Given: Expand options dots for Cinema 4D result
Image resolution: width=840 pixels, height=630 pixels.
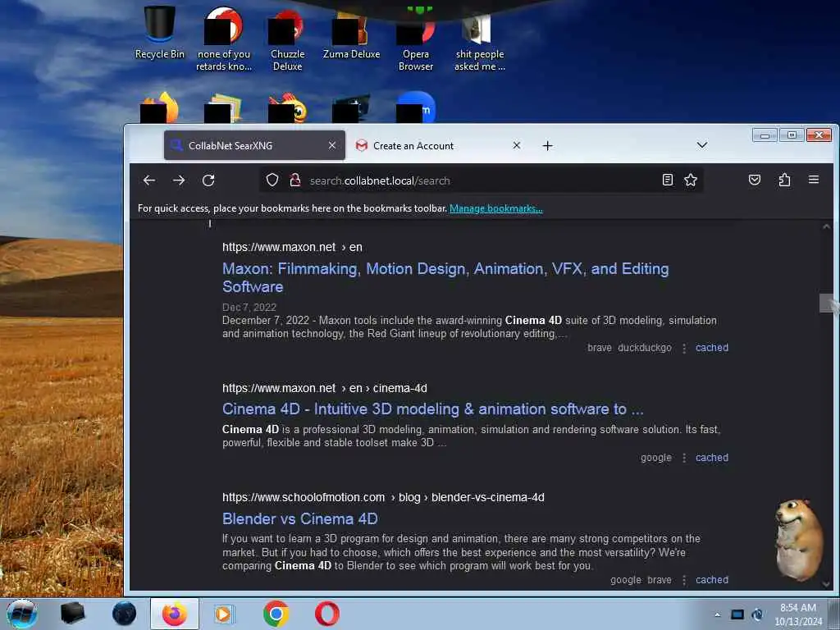Looking at the screenshot, I should click(x=684, y=458).
